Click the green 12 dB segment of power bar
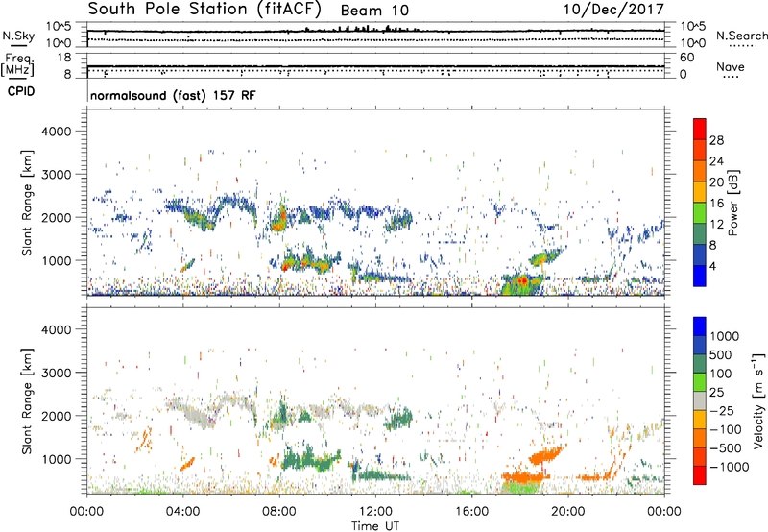The height and width of the screenshot is (532, 768). [x=700, y=213]
